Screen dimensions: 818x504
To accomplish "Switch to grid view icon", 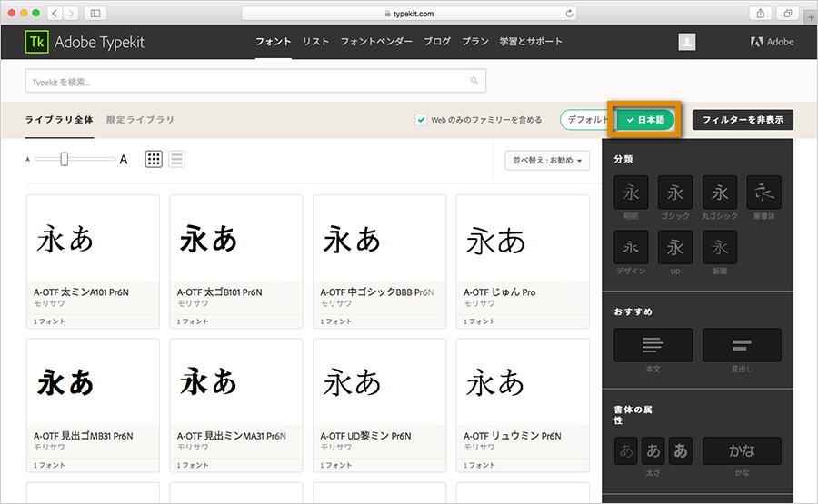I will (x=154, y=159).
